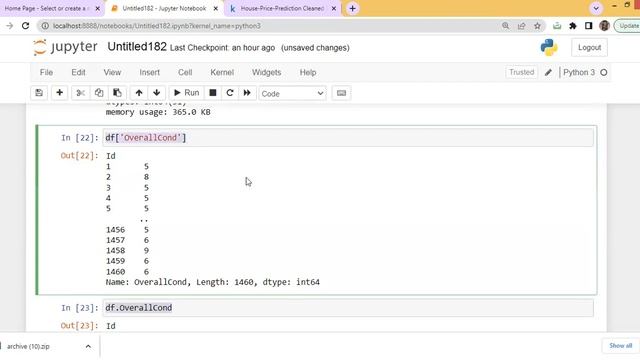Click the Chrome Update button

(x=628, y=26)
